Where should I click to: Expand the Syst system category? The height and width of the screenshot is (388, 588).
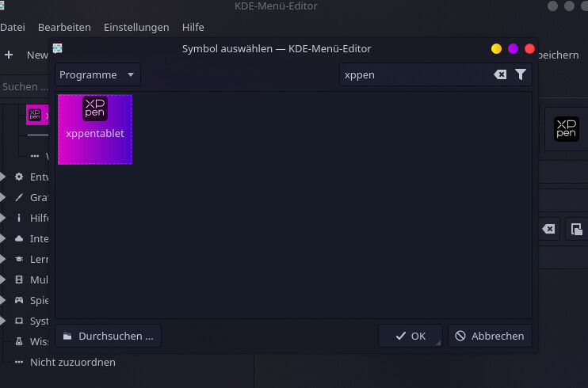point(2,321)
